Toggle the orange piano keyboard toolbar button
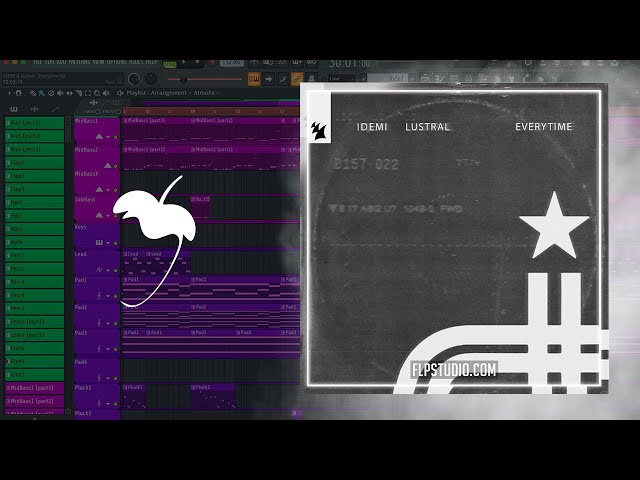Viewport: 640px width, 480px height. click(254, 79)
